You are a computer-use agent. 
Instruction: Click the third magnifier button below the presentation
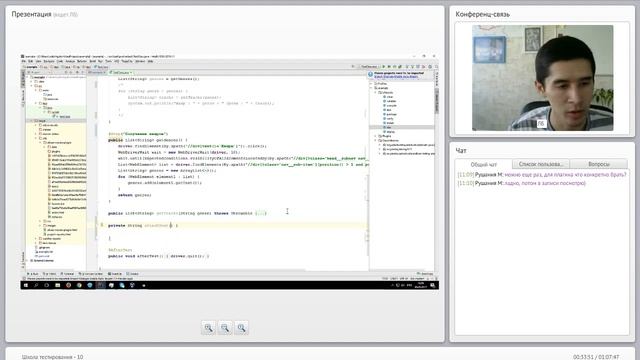(241, 328)
